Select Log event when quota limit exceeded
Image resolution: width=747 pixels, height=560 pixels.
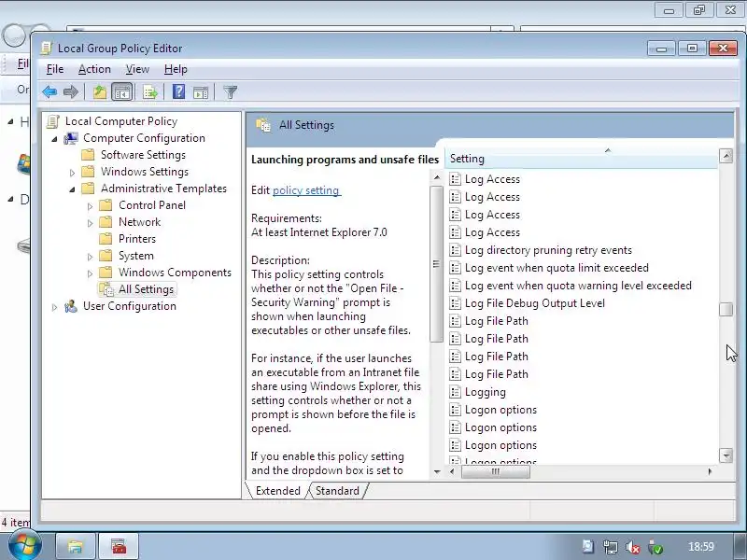pos(557,268)
